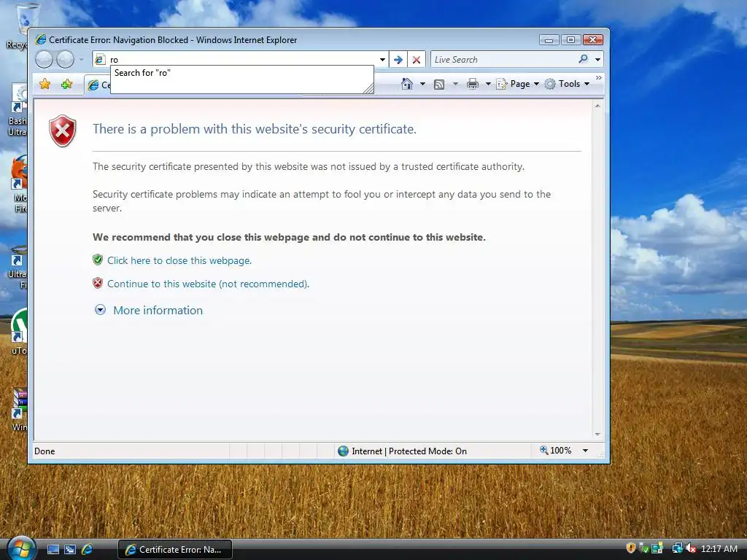Open the Page menu
The image size is (747, 560).
point(518,84)
